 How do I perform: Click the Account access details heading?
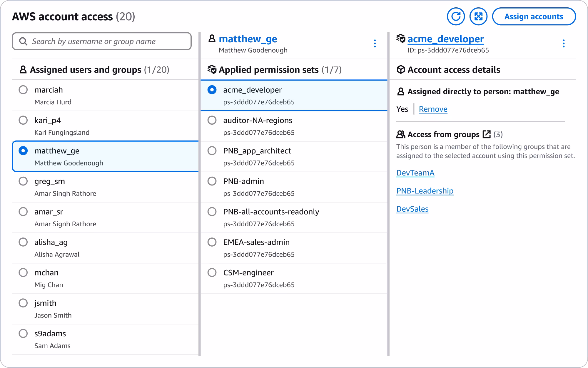[x=454, y=70]
